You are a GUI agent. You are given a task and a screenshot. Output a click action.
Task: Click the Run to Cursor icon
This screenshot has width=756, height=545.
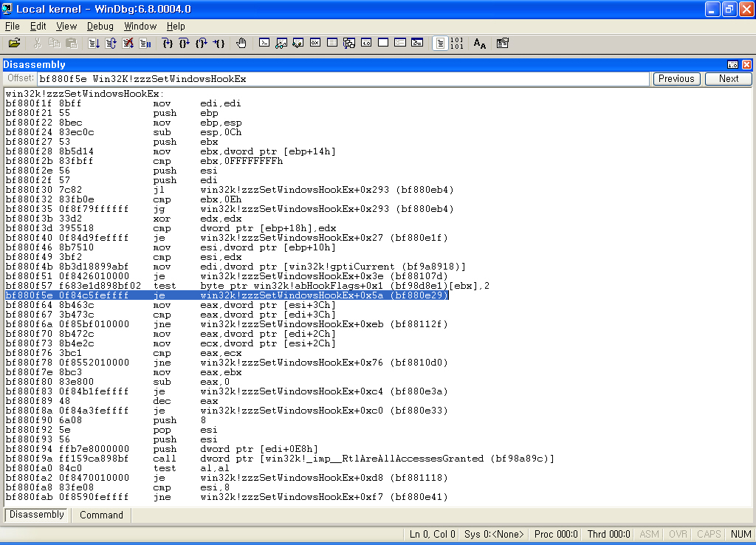(219, 44)
